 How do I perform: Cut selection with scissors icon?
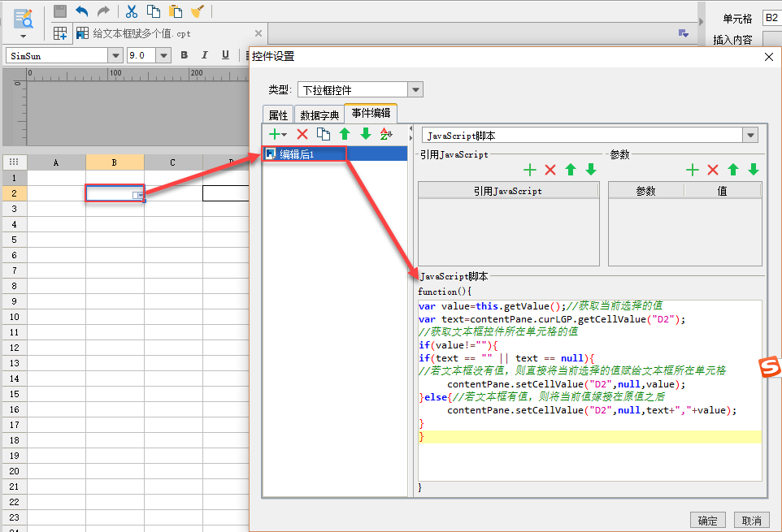(x=132, y=11)
